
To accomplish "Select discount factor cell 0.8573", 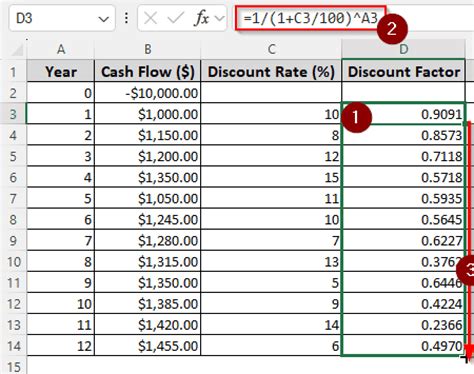I will pyautogui.click(x=403, y=135).
